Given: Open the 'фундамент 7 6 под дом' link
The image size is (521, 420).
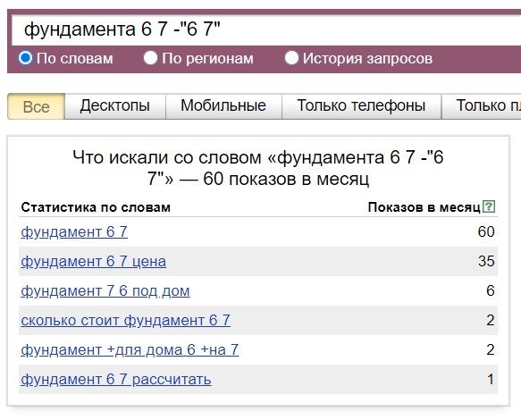Looking at the screenshot, I should [x=105, y=290].
